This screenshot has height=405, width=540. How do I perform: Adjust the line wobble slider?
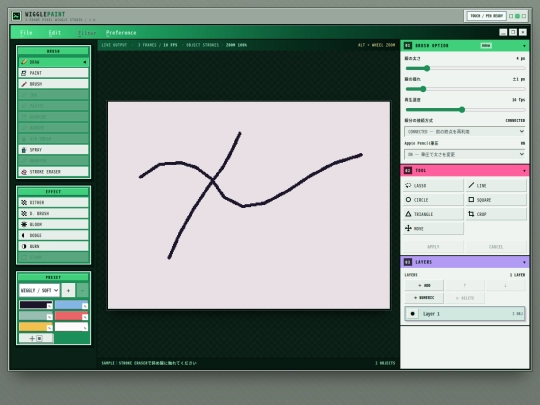click(x=466, y=89)
